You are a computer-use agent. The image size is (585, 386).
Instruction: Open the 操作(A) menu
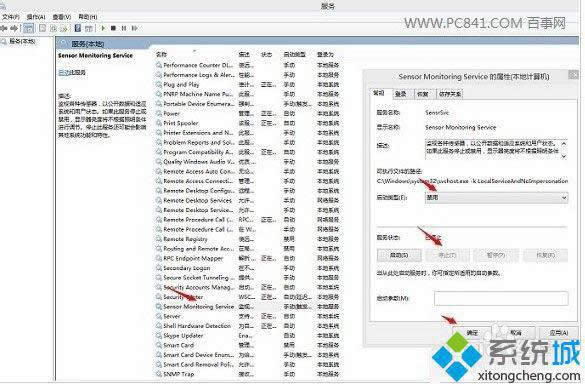pos(36,17)
